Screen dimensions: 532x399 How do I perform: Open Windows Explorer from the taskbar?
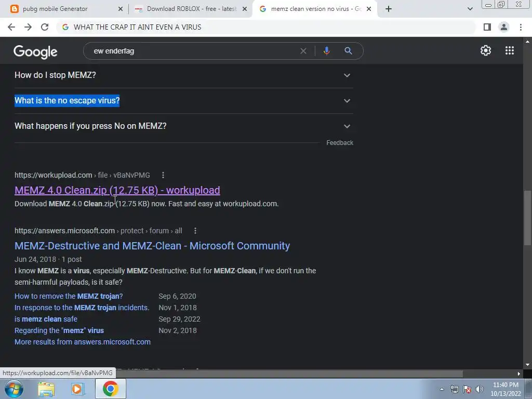tap(46, 389)
